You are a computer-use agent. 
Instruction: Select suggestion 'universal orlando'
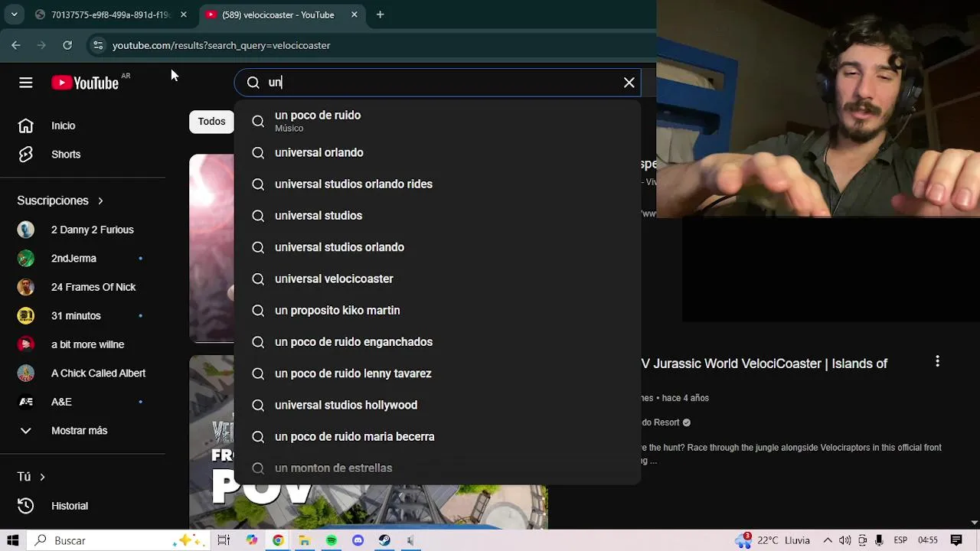pos(437,152)
